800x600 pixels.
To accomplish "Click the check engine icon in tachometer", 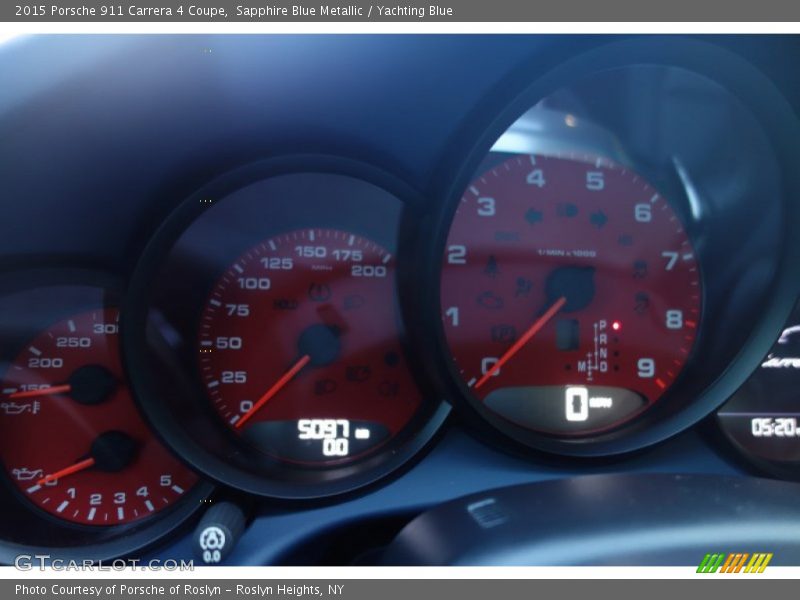I will [490, 300].
